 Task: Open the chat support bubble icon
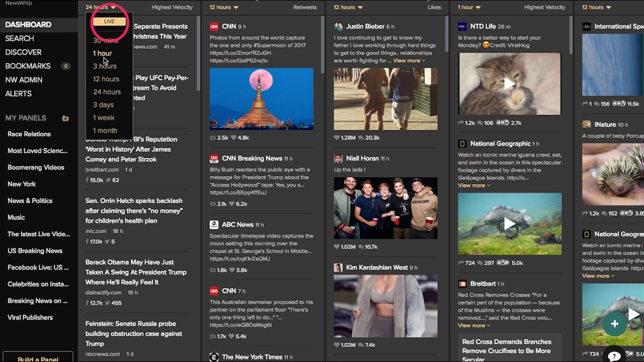click(x=614, y=356)
